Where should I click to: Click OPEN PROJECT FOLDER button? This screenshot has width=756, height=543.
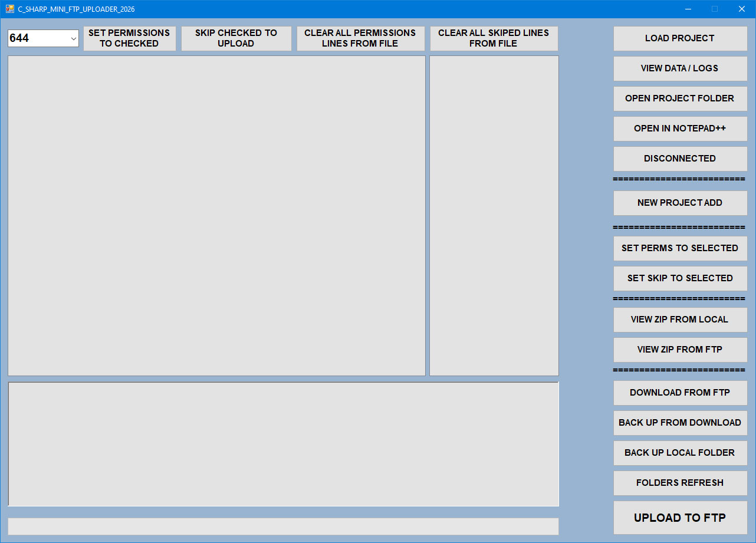[x=680, y=98]
